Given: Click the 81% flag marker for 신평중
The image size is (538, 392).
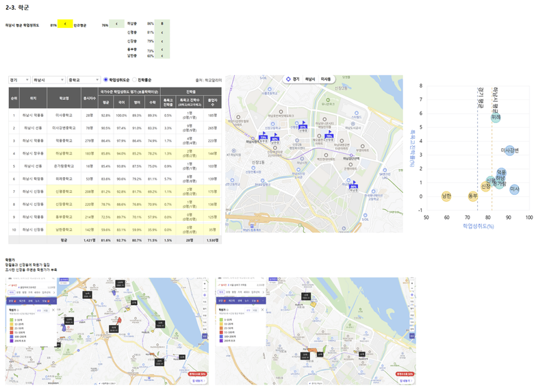Looking at the screenshot, I should coord(303,127).
